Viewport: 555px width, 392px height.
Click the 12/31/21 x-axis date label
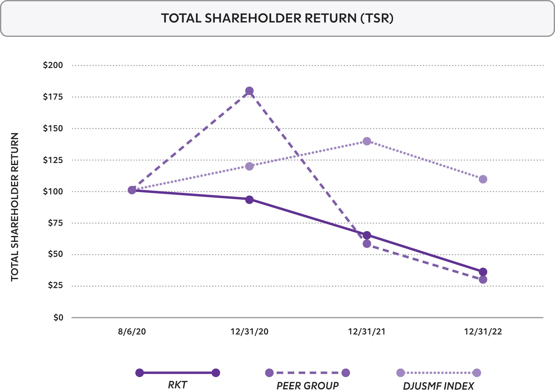(367, 332)
